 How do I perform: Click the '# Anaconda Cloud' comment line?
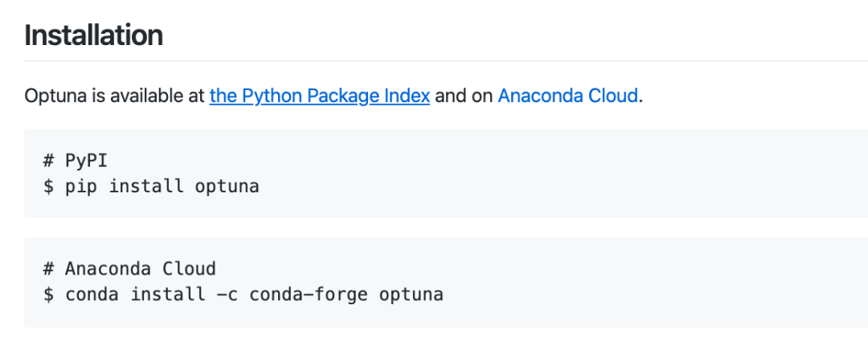[129, 268]
